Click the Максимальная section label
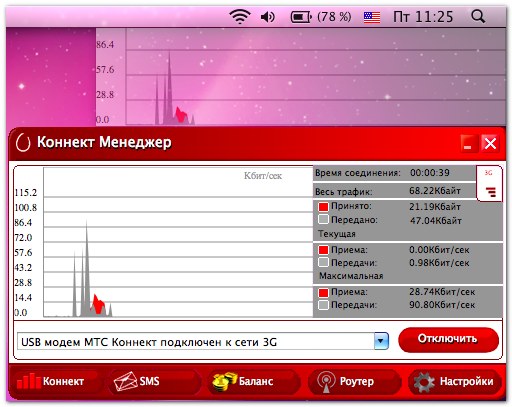512x407 pixels. (x=351, y=276)
